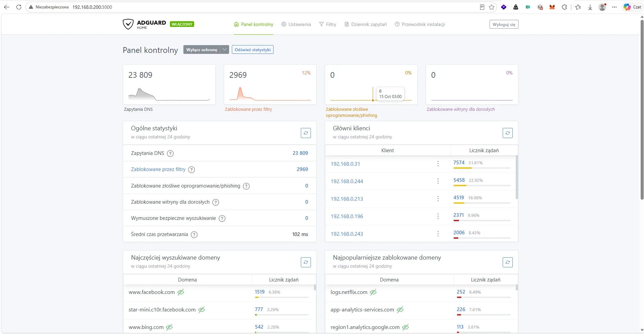The image size is (644, 334).
Task: Add page to favorites with star icon
Action: [492, 7]
